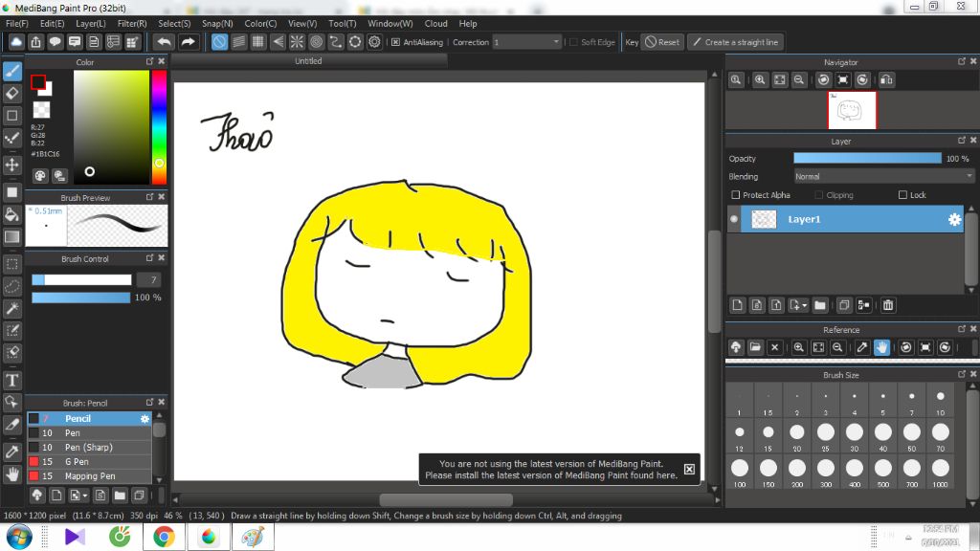Open the Snap menu

coord(217,24)
